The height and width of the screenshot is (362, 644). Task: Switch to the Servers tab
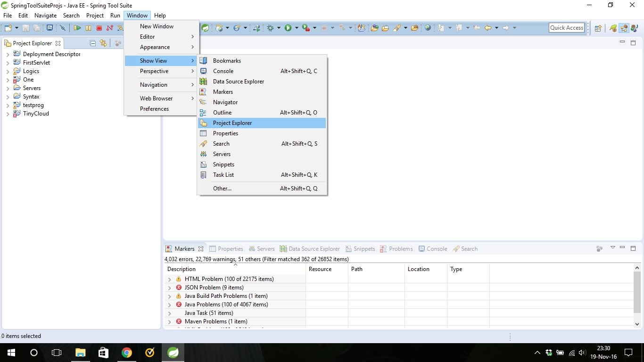(262, 249)
